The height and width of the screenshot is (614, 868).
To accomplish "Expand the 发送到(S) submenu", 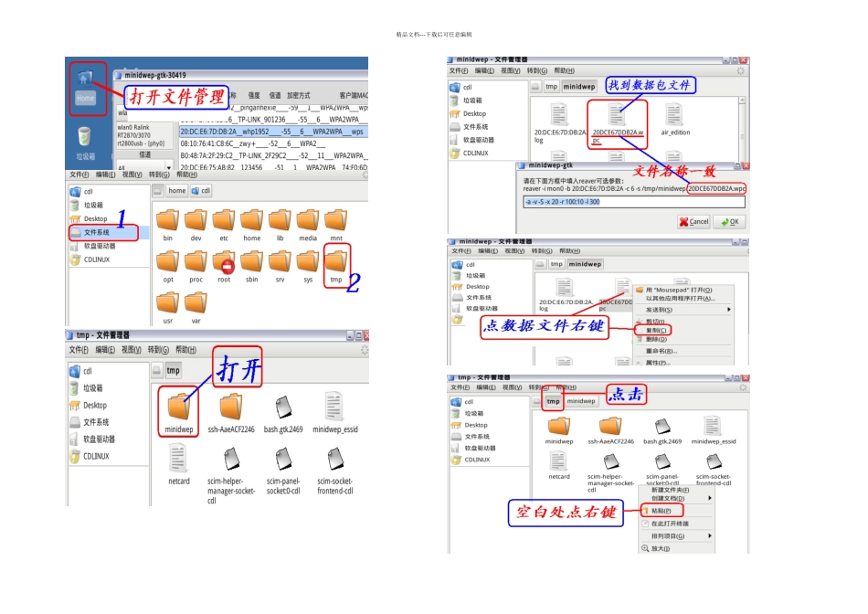I will point(684,310).
